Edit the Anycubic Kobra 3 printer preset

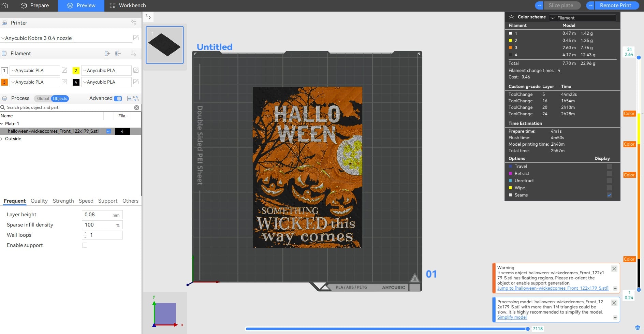click(136, 38)
